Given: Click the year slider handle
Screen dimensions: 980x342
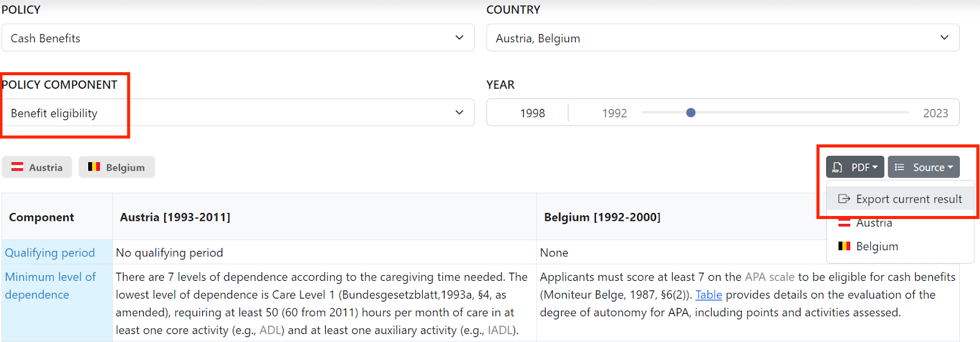Looking at the screenshot, I should coord(691,113).
